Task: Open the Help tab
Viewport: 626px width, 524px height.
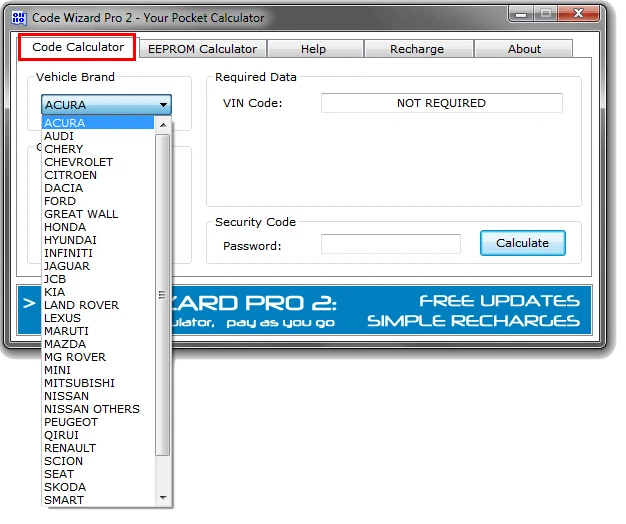Action: tap(315, 49)
